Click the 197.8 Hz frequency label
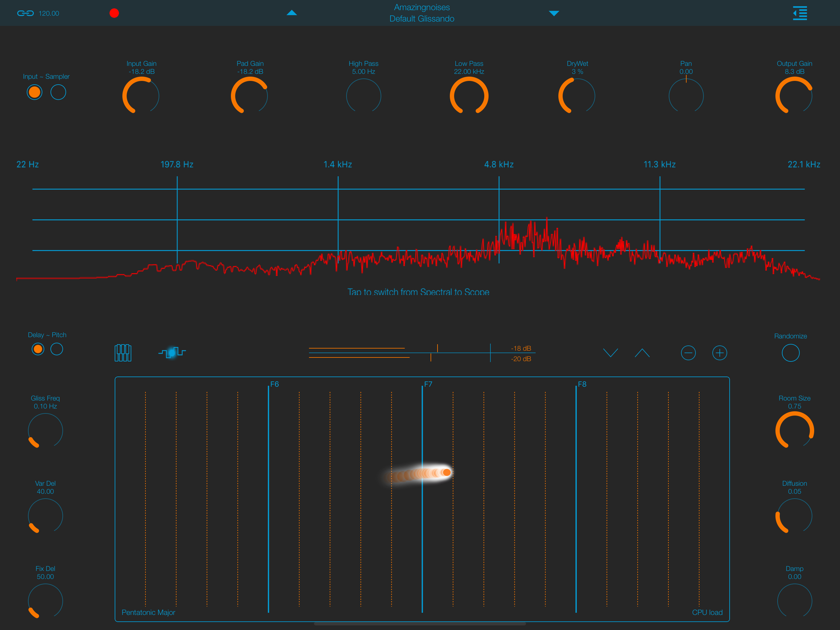 (x=177, y=164)
